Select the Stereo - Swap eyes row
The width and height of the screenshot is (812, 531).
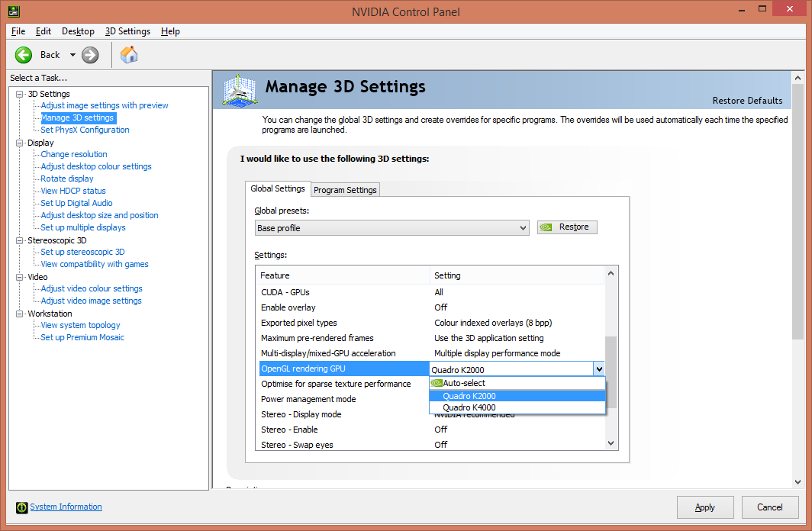430,445
